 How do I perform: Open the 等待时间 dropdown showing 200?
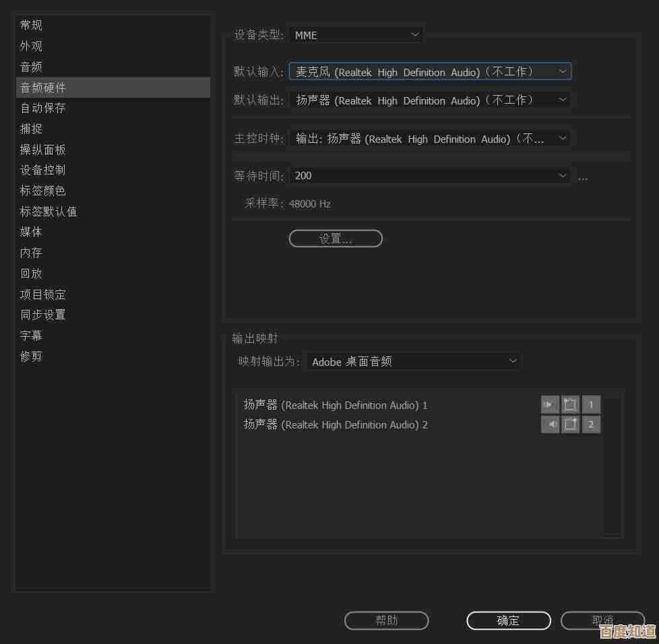[430, 176]
